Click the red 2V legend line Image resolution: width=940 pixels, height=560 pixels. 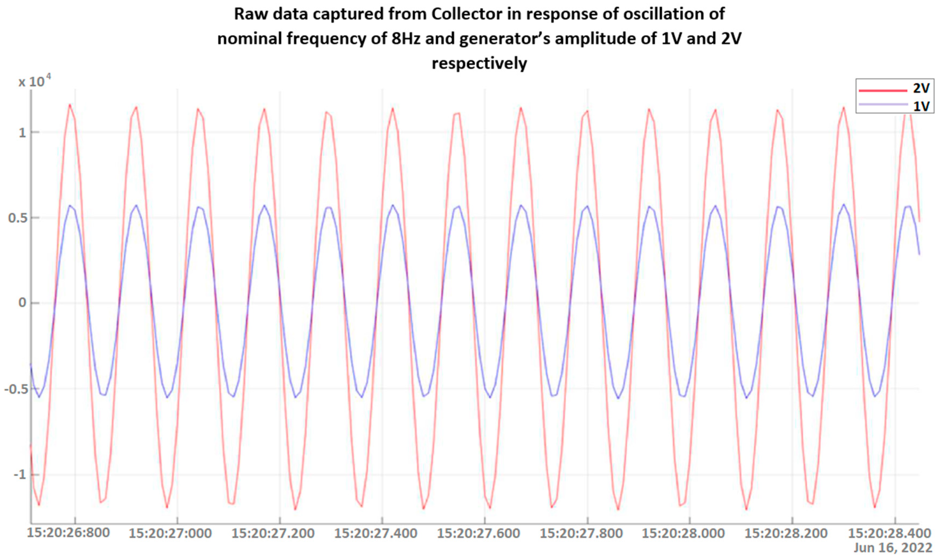[883, 90]
